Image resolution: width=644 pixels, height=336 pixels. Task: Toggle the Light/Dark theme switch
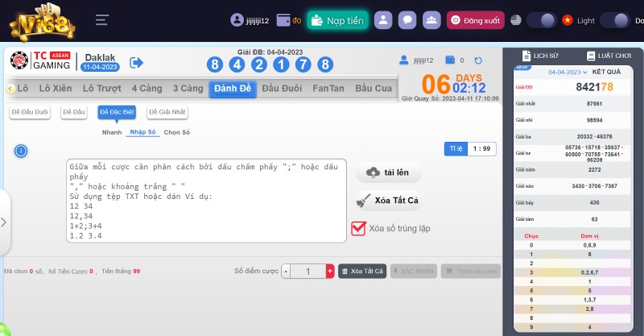point(615,20)
